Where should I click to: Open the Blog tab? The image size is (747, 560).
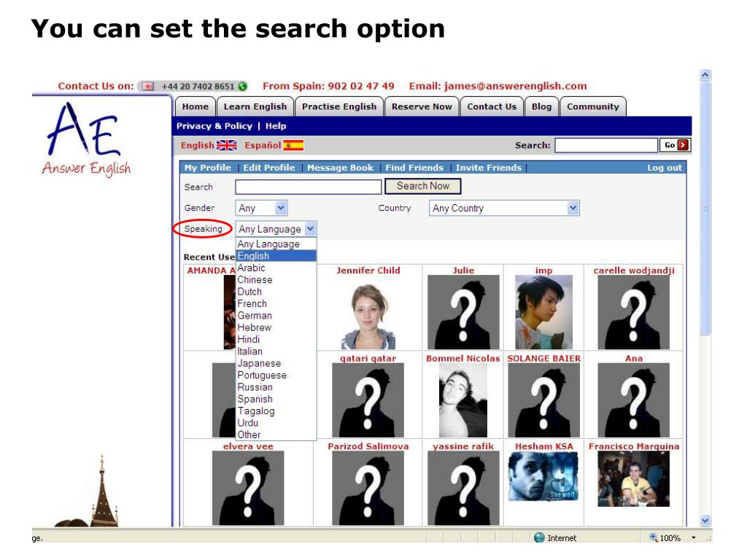(542, 106)
